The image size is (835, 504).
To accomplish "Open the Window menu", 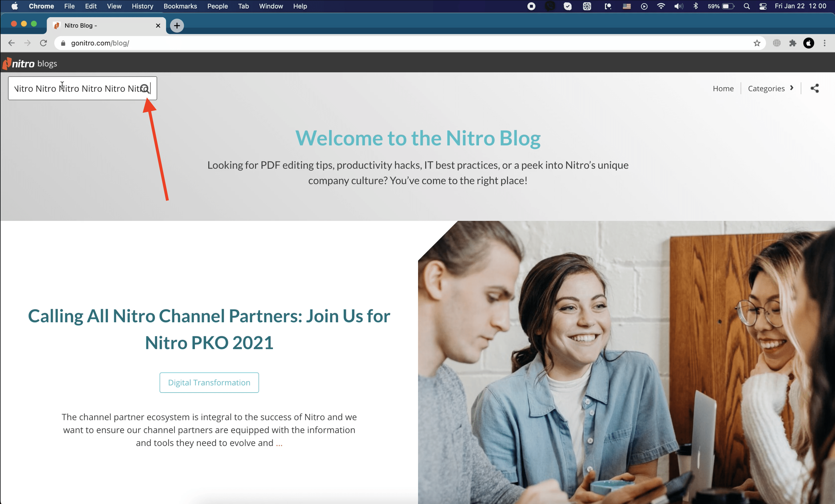I will pyautogui.click(x=271, y=6).
